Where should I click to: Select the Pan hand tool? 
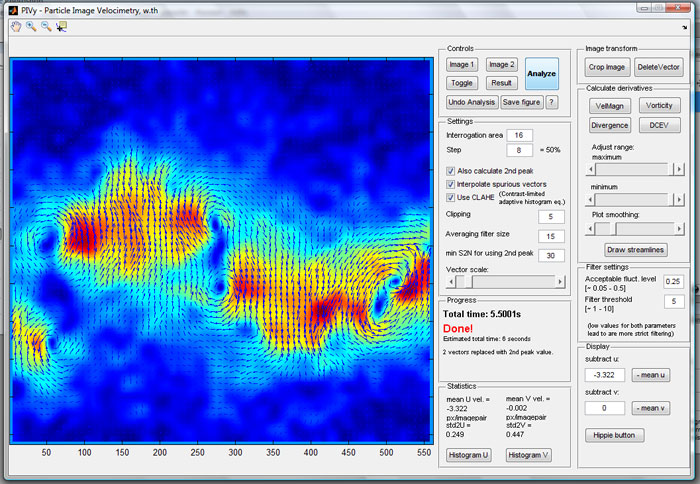click(15, 27)
